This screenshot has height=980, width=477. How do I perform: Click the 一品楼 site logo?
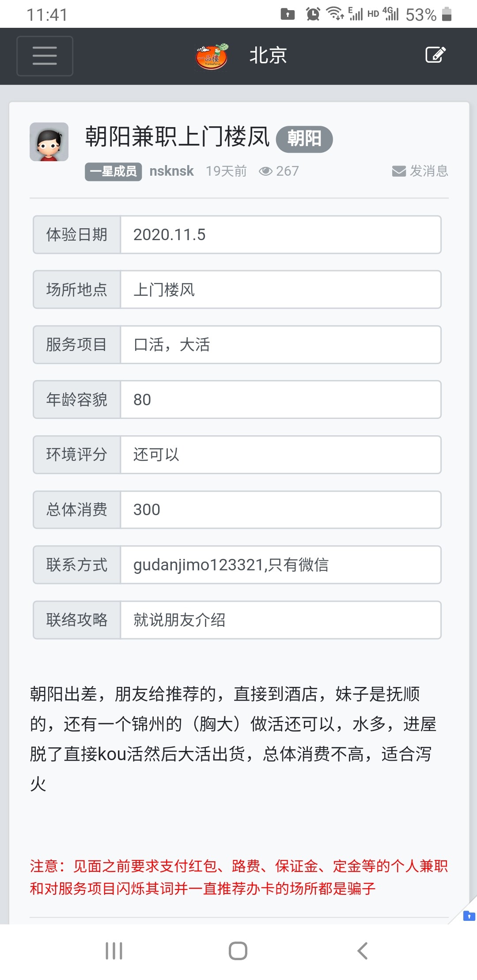(x=212, y=55)
